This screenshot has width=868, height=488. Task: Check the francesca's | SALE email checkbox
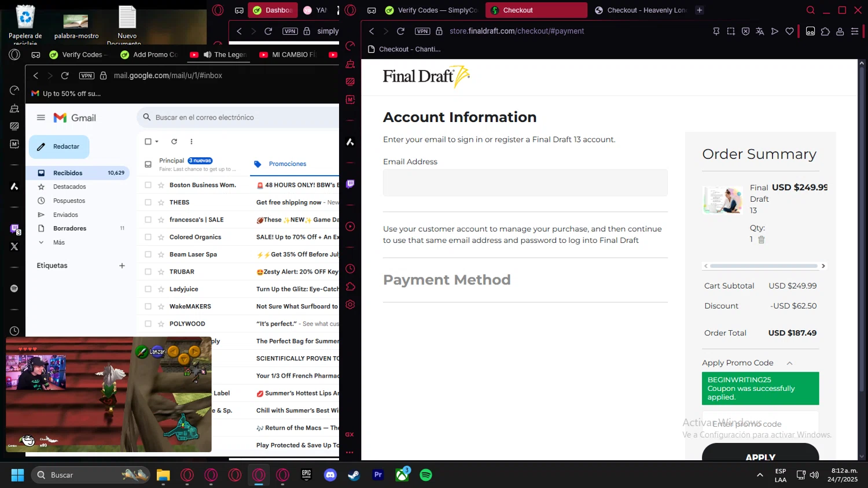(148, 220)
